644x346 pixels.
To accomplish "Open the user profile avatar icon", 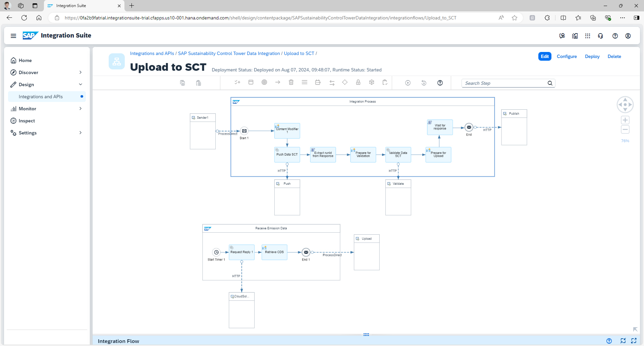I will pyautogui.click(x=628, y=36).
